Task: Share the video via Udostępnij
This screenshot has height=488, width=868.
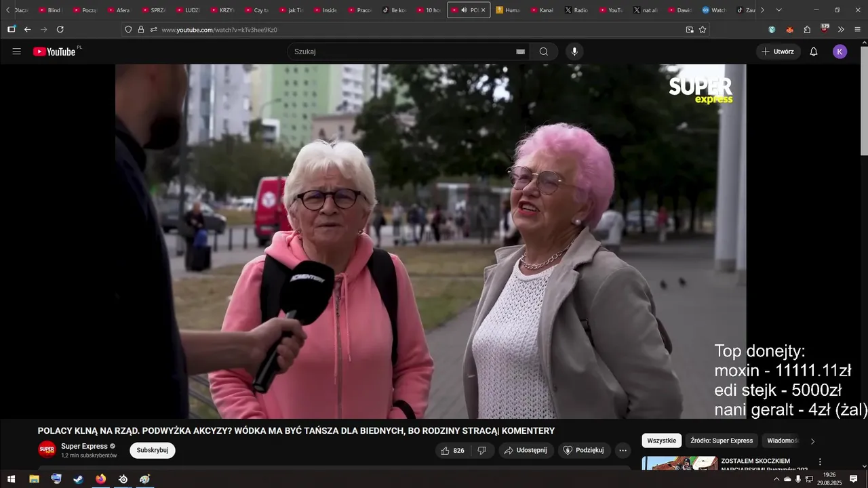Action: point(526,450)
